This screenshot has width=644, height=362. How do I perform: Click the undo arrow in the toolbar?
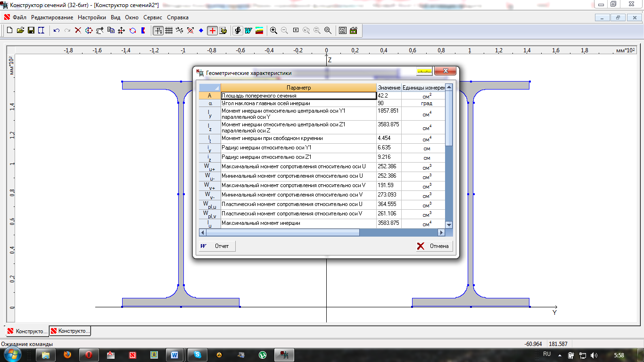tap(57, 31)
